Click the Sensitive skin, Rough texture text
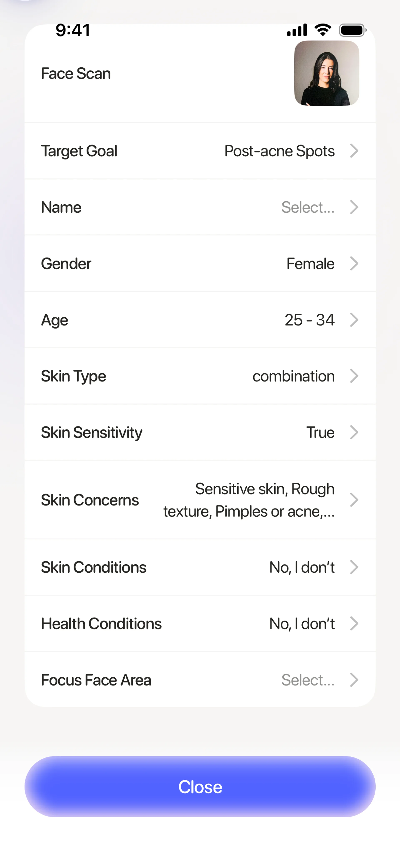400x868 pixels. [x=249, y=500]
